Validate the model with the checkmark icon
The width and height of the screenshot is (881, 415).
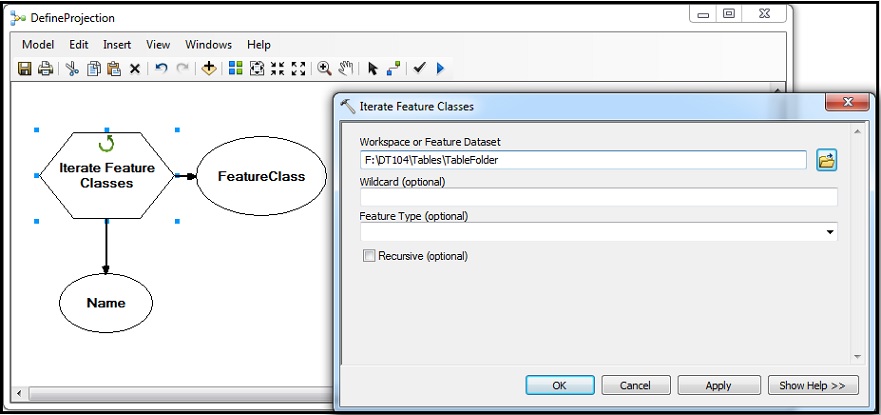420,69
